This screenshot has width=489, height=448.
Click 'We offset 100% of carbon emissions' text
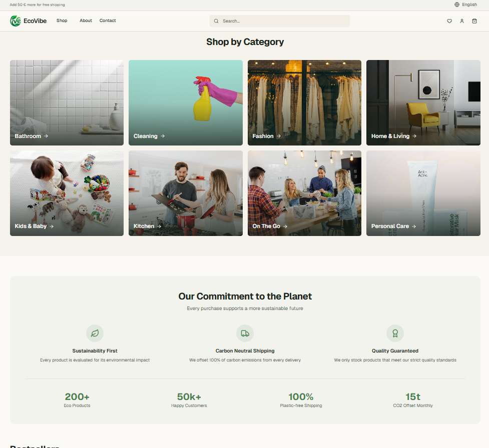[245, 360]
